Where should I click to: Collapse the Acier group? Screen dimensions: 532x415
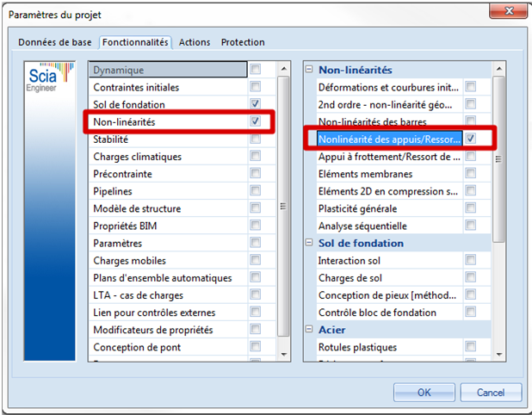pyautogui.click(x=309, y=330)
